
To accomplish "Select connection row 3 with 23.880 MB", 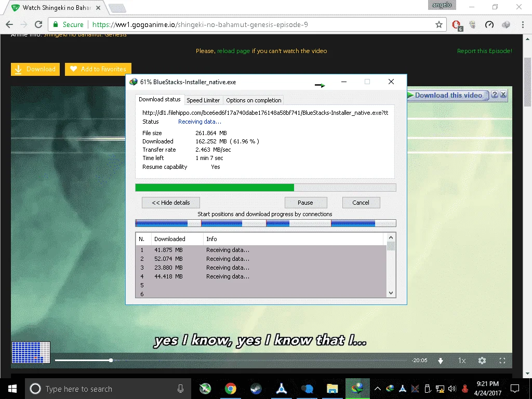I will pos(261,268).
